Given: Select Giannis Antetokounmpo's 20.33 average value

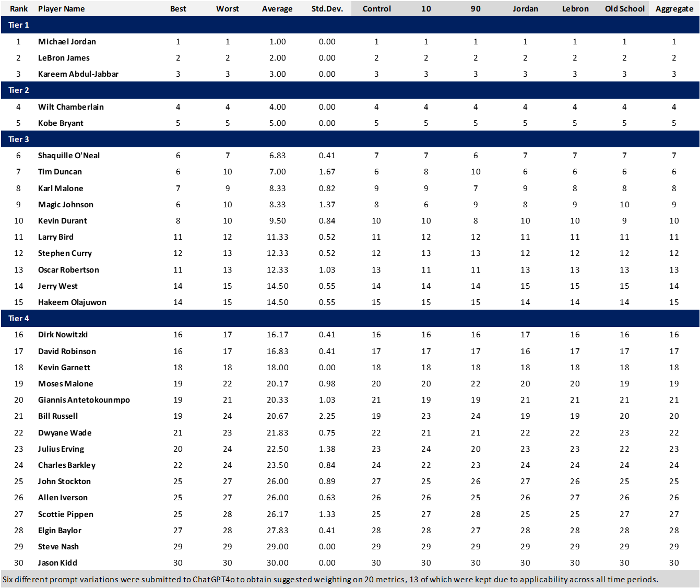Looking at the screenshot, I should pyautogui.click(x=278, y=400).
